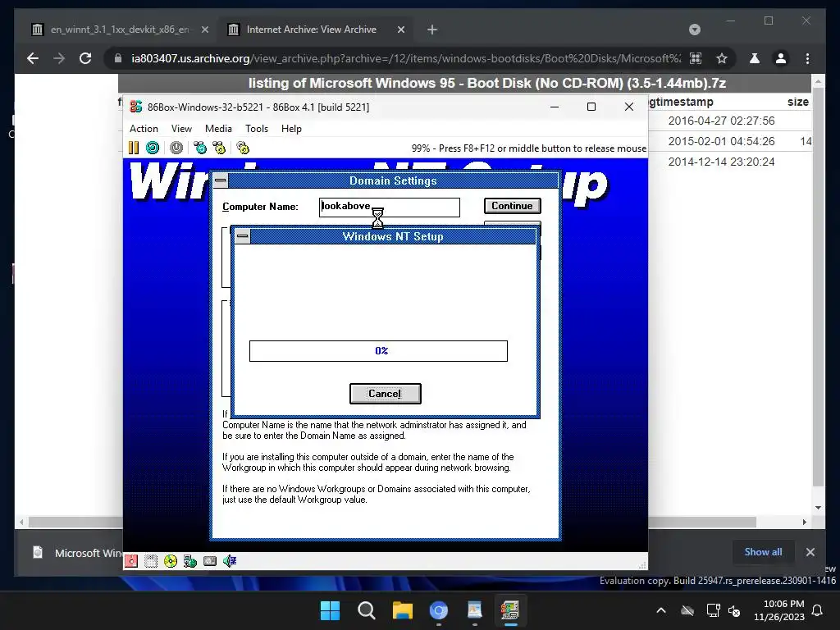
Task: Click the red floppy disk status icon
Action: [131, 561]
